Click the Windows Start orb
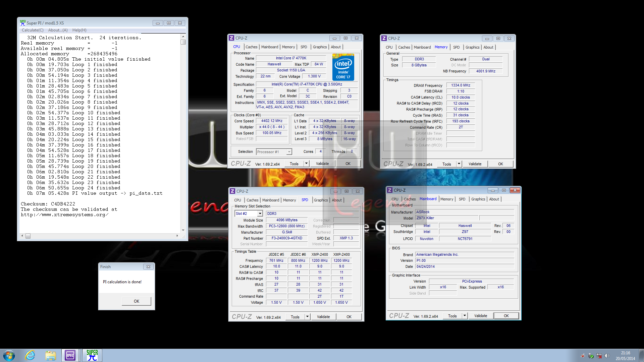Viewport: 644px width, 362px height. pyautogui.click(x=9, y=355)
